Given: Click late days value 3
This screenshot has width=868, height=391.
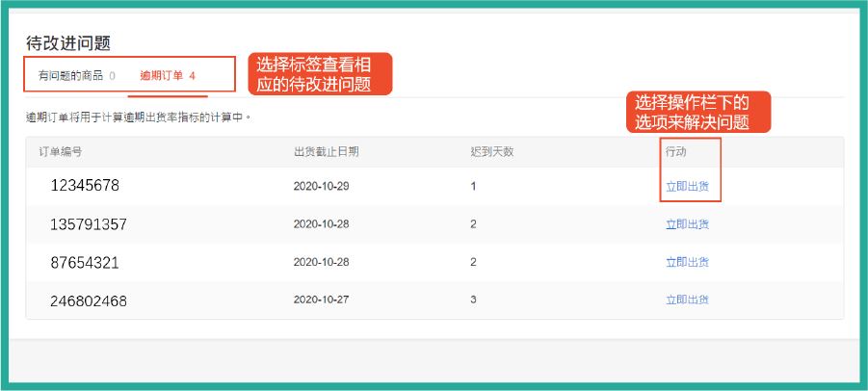Looking at the screenshot, I should pos(473,300).
